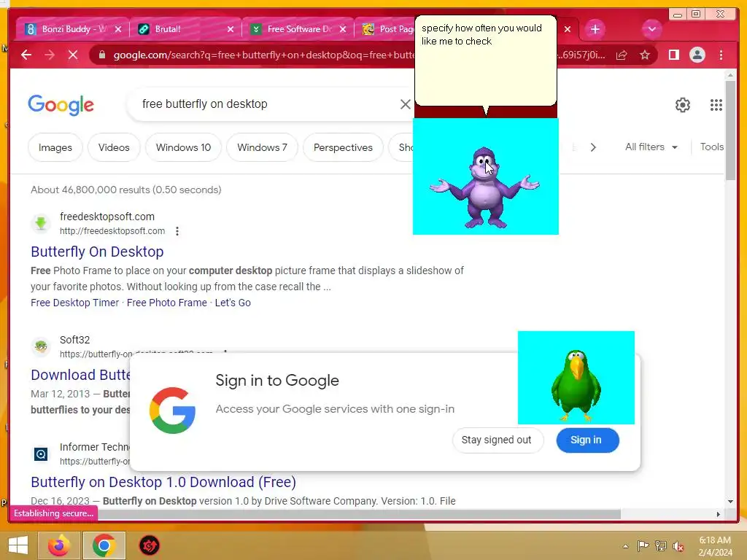Open the red circular taskbar app
The height and width of the screenshot is (560, 747).
(149, 545)
